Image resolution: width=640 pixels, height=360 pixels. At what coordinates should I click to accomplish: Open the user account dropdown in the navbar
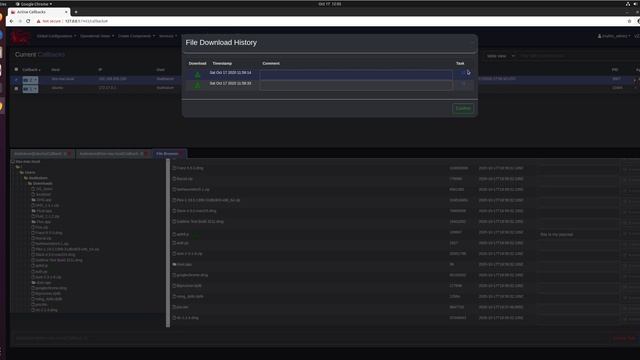pyautogui.click(x=614, y=36)
